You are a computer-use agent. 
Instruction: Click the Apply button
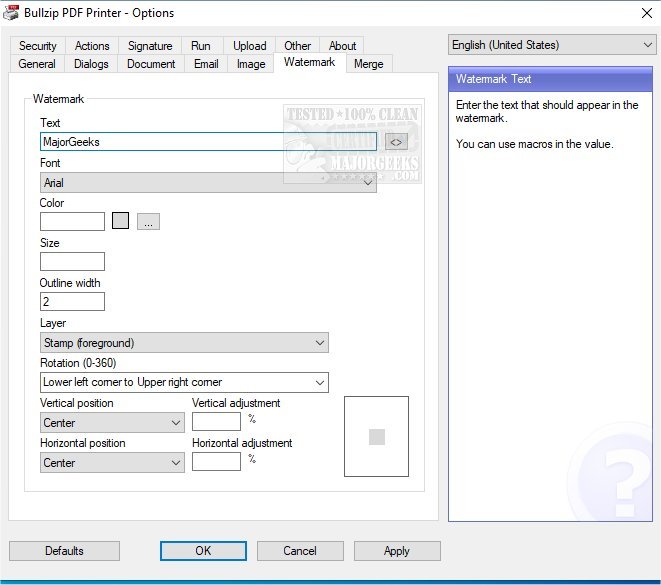pos(397,551)
